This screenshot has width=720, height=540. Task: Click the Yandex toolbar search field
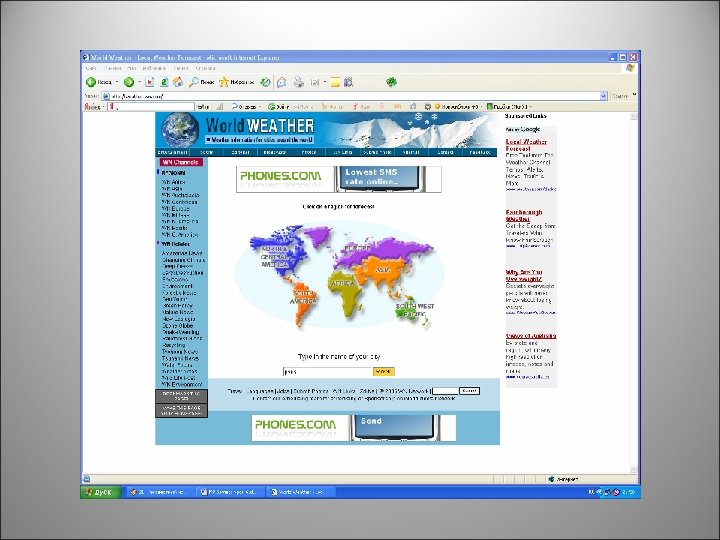tap(151, 107)
